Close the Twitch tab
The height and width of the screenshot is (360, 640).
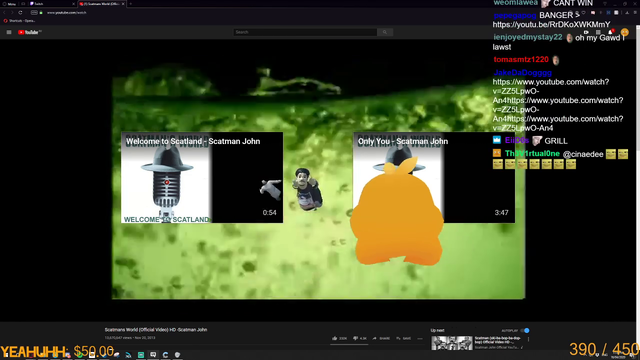(74, 4)
